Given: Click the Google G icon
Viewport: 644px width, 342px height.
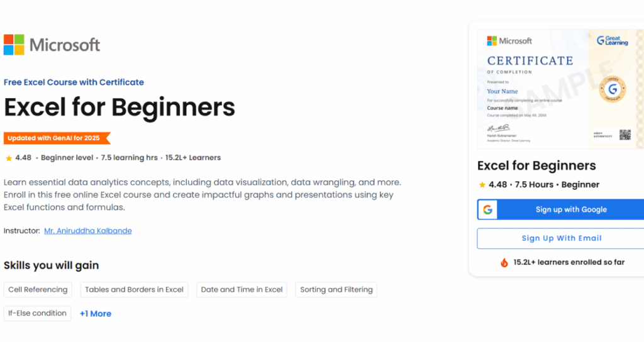Looking at the screenshot, I should click(x=487, y=209).
